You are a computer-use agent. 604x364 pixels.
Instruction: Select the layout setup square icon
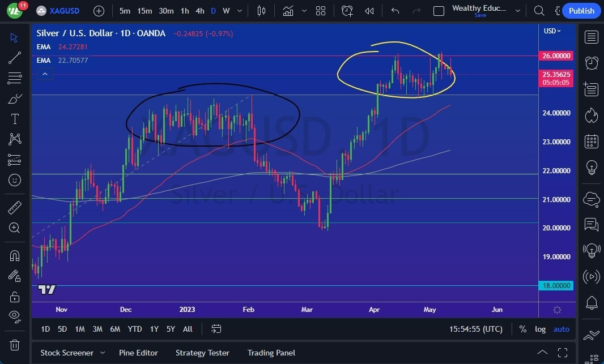pos(439,11)
